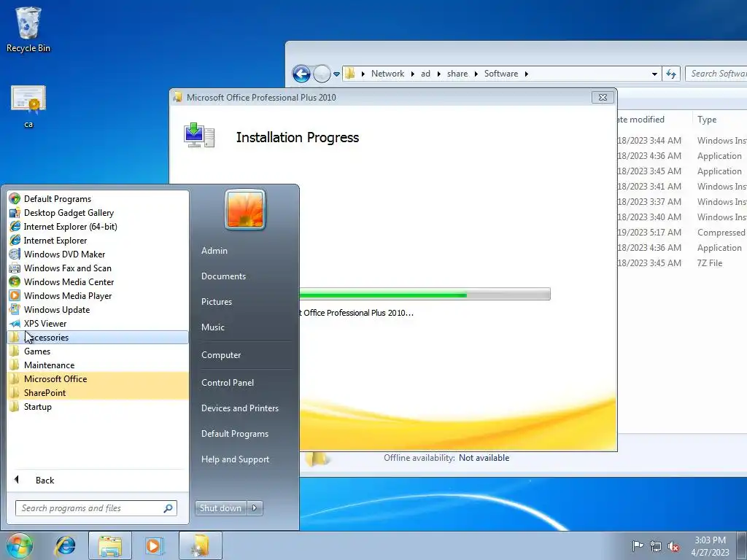Open the recent pages dropdown arrow in Explorer

point(336,74)
